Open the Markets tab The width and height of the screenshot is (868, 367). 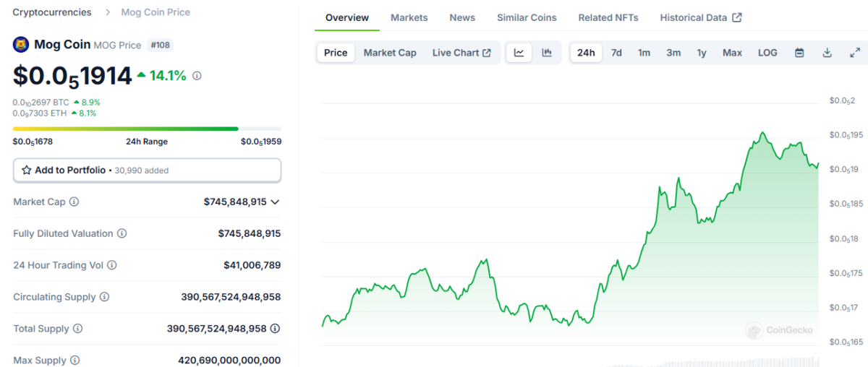click(409, 17)
